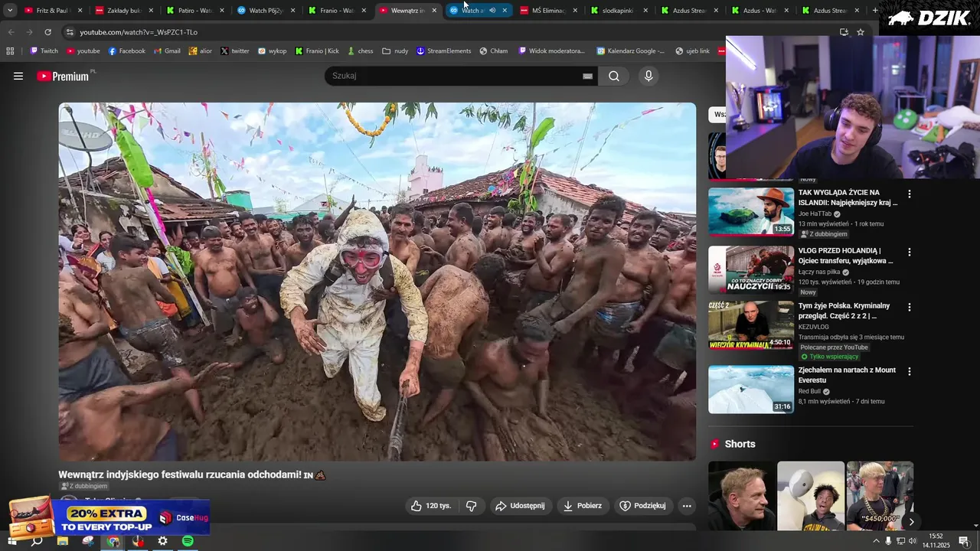Open the youtube bookmark

(83, 51)
